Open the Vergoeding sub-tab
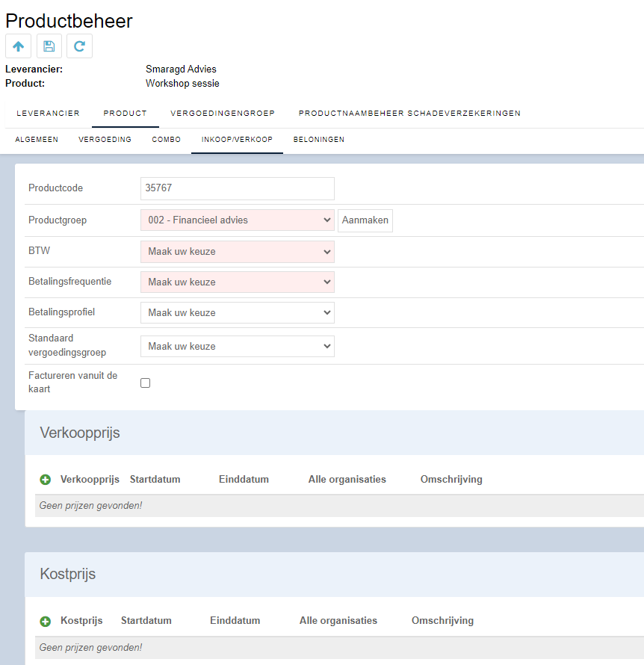The image size is (644, 665). click(105, 140)
